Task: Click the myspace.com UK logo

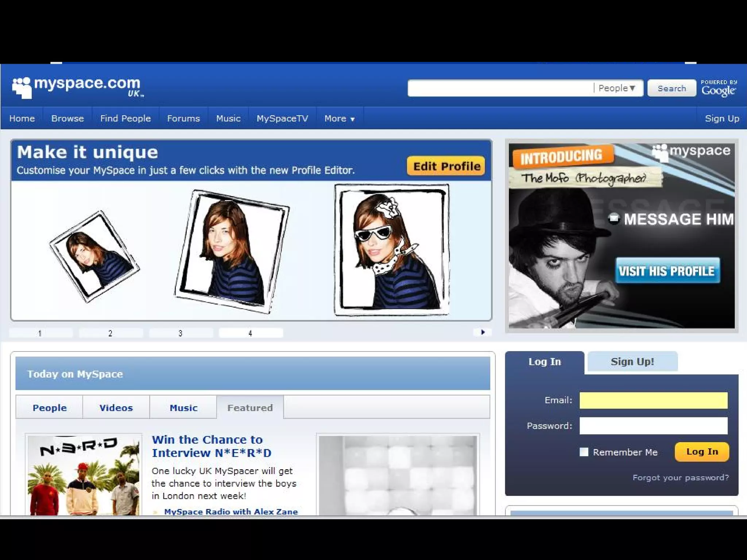Action: coord(77,87)
